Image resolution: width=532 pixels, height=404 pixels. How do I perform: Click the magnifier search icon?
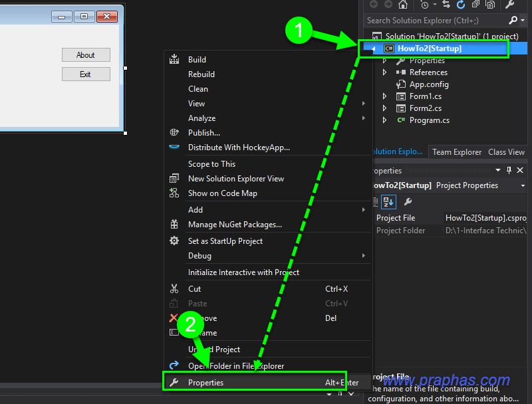pos(513,21)
